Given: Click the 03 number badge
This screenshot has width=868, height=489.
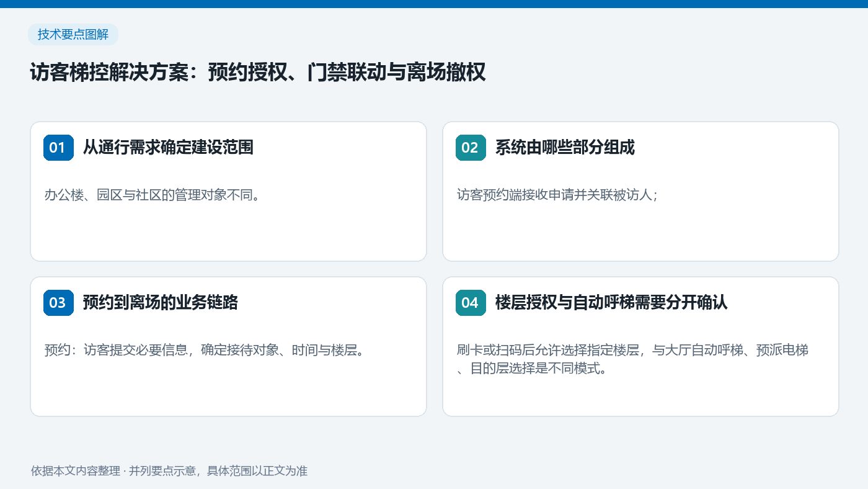Looking at the screenshot, I should 58,303.
